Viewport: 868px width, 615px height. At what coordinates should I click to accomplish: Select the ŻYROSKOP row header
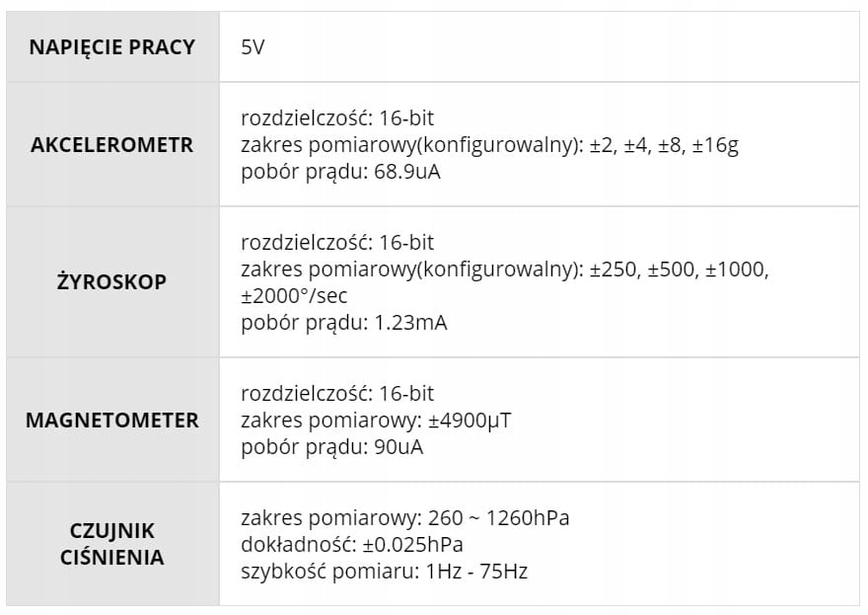(111, 281)
